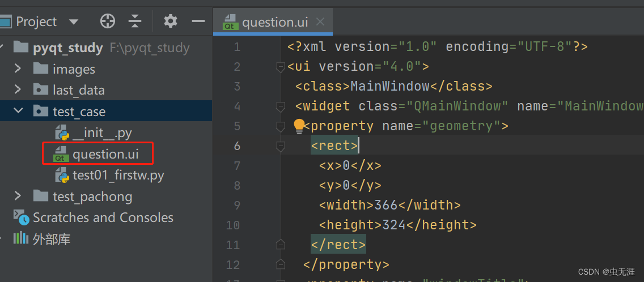Fold the ui element at line 2
644x282 pixels.
[x=281, y=66]
